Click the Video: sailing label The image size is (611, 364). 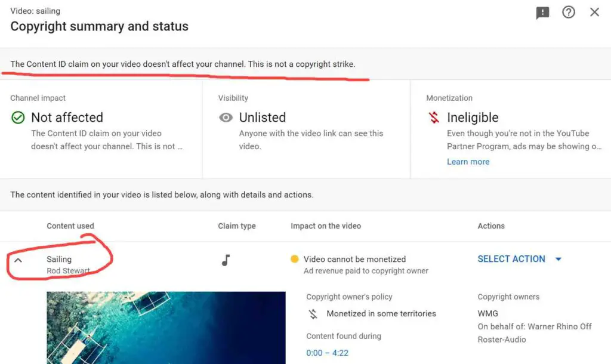coord(35,11)
